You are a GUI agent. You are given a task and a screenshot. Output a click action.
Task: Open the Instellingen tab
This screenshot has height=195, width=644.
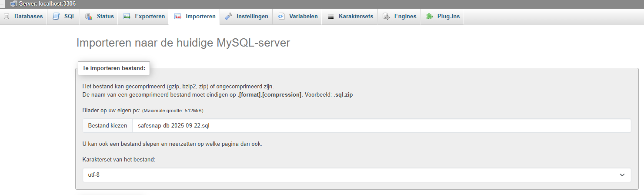(246, 17)
